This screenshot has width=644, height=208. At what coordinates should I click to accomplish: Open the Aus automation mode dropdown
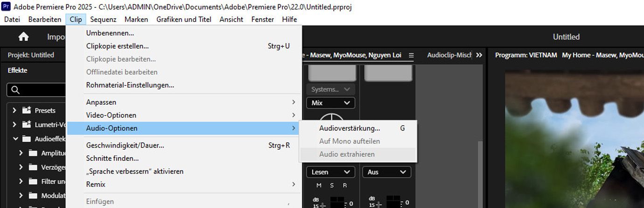pos(387,172)
